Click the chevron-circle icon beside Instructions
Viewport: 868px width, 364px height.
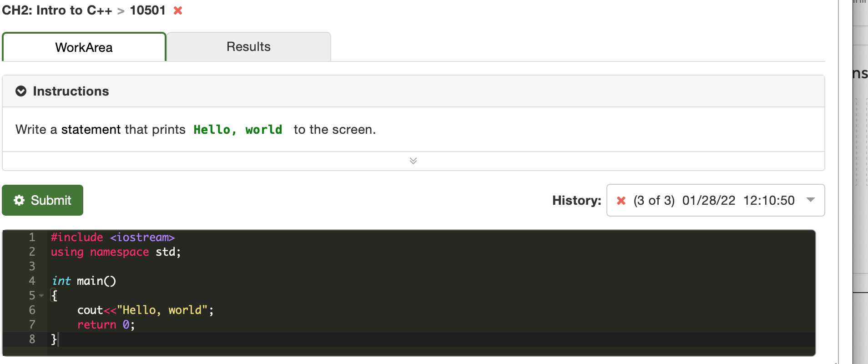pos(21,91)
